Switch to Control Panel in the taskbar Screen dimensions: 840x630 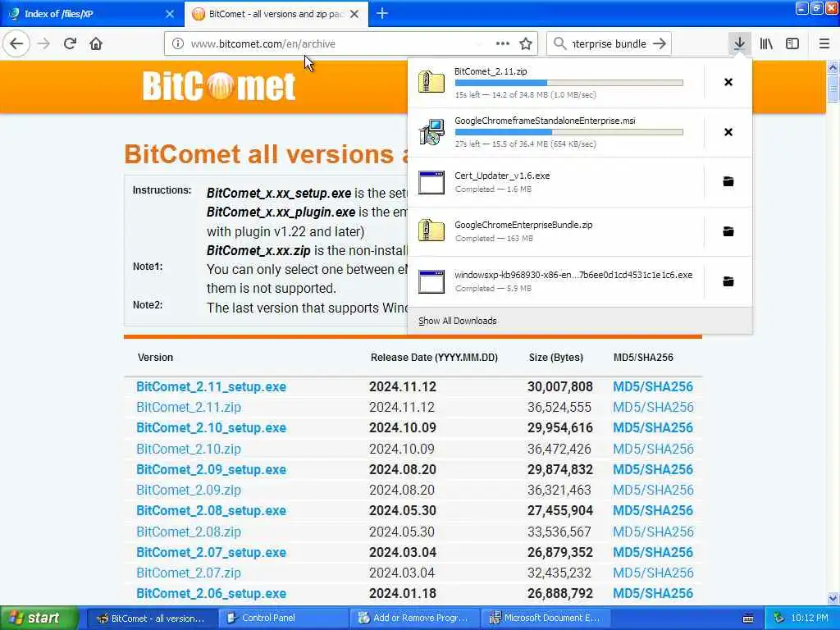[282, 619]
